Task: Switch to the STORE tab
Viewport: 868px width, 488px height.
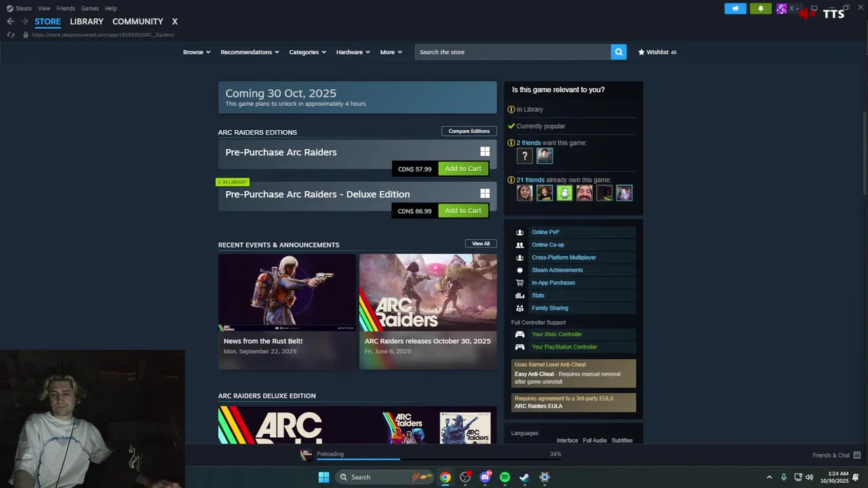Action: click(x=47, y=22)
